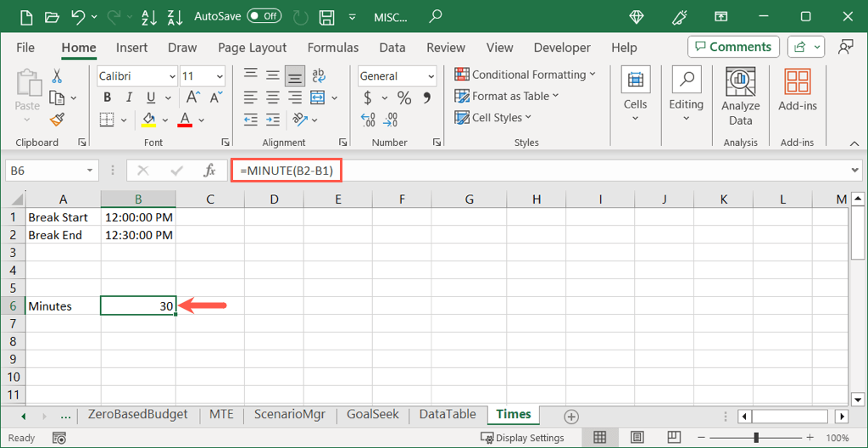Screen dimensions: 868x448
Task: Expand the Format as Table menu
Action: (507, 96)
